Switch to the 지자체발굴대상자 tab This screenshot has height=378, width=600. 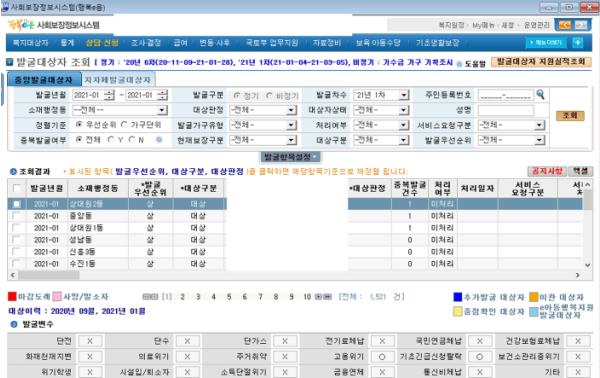click(x=118, y=80)
